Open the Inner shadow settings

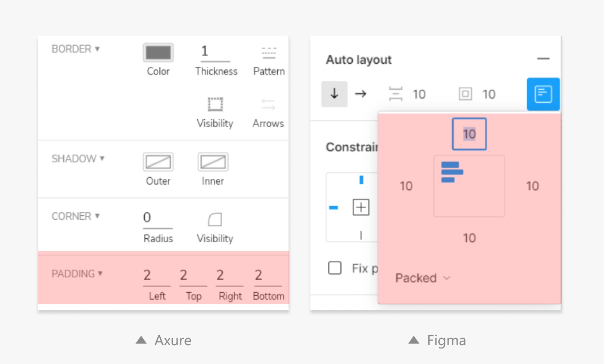[213, 162]
